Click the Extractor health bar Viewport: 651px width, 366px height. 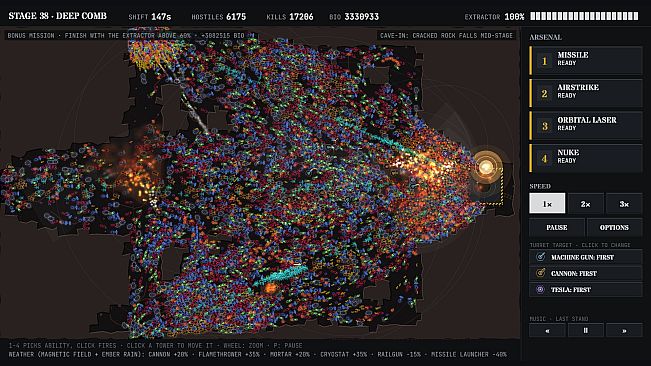click(x=584, y=16)
